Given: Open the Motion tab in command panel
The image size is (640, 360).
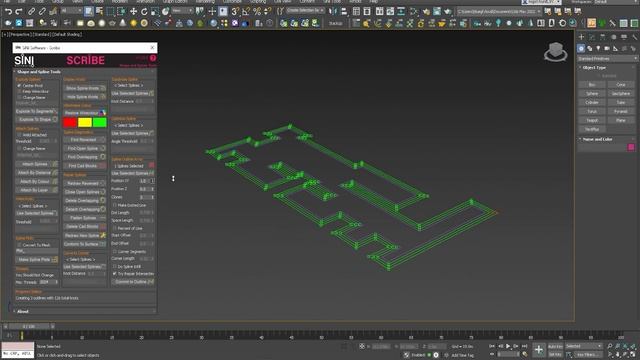Looking at the screenshot, I should pyautogui.click(x=613, y=37).
